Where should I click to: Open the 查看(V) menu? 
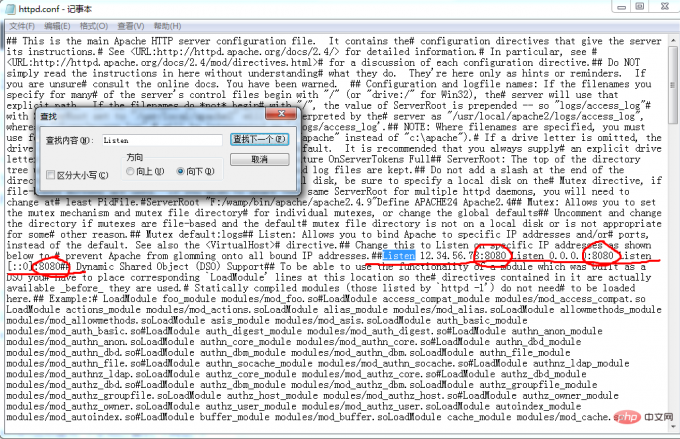[131, 26]
